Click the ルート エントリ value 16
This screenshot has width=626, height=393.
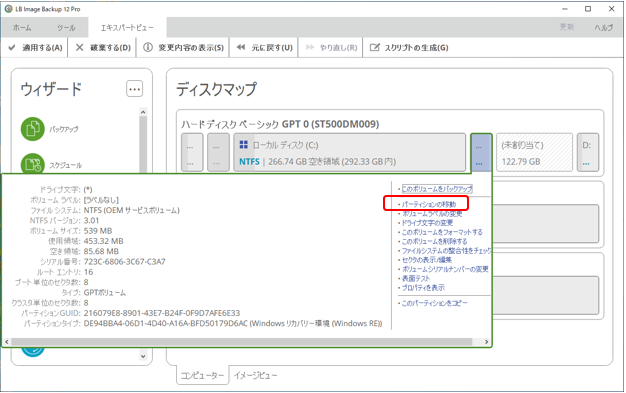tap(88, 272)
